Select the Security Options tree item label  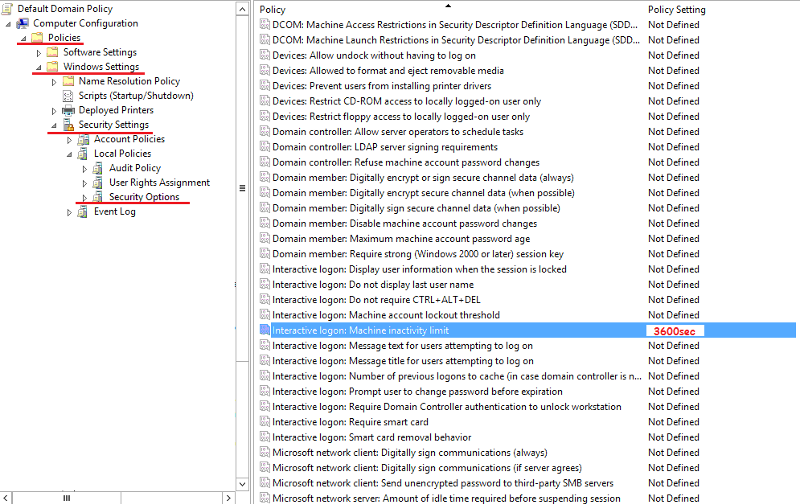[x=144, y=197]
